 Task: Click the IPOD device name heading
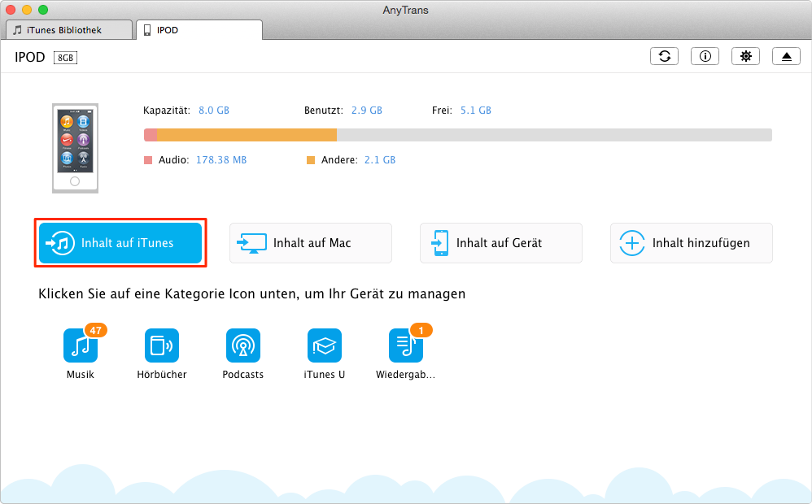30,57
